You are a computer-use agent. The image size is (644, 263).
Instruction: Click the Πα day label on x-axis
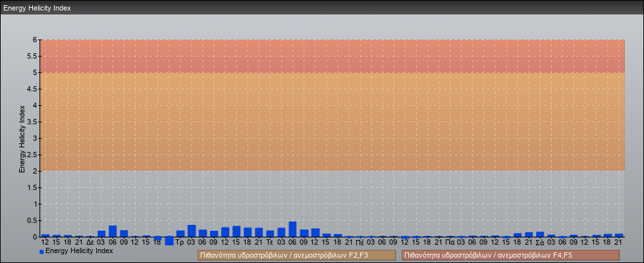[x=450, y=243]
